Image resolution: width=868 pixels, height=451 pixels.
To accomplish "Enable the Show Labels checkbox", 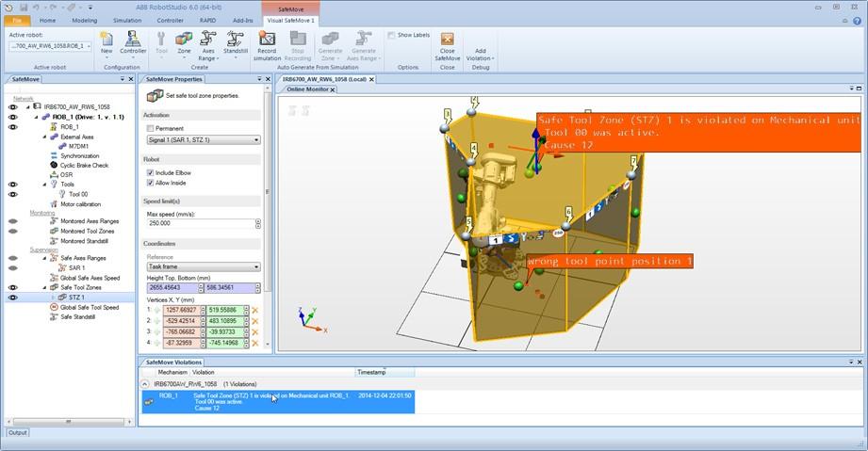I will point(391,35).
